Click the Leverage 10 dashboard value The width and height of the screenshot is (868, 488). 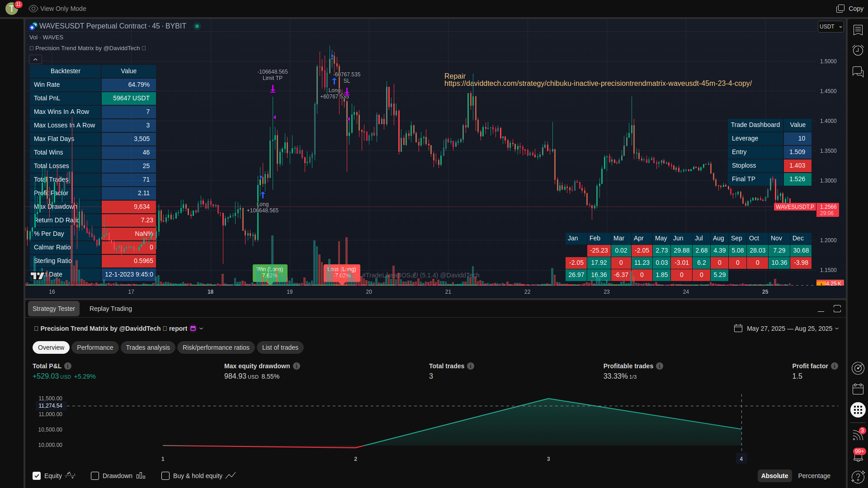point(797,139)
